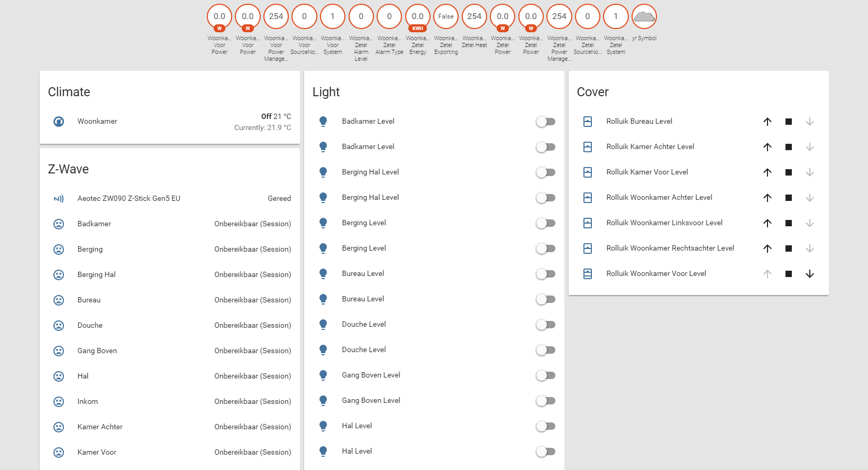Screen dimensions: 868x470
Task: Stop the Rolluik Woonkamer Linksvoor Level cover
Action: tap(788, 223)
